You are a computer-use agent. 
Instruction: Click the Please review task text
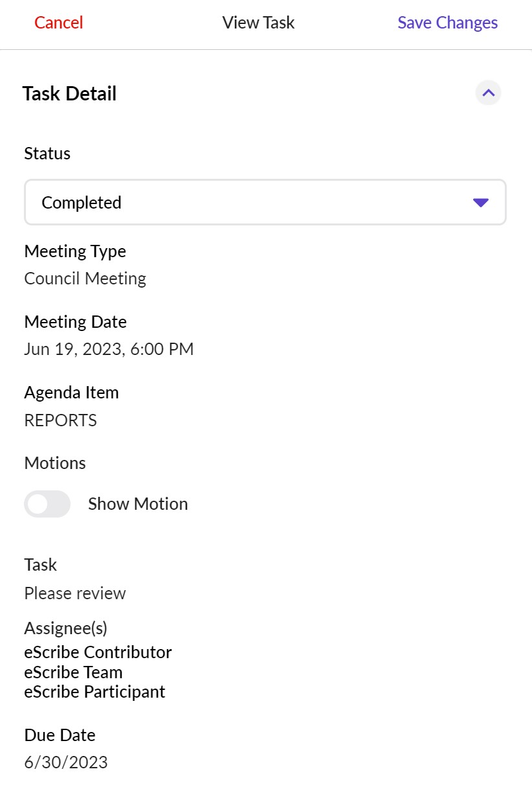[75, 593]
